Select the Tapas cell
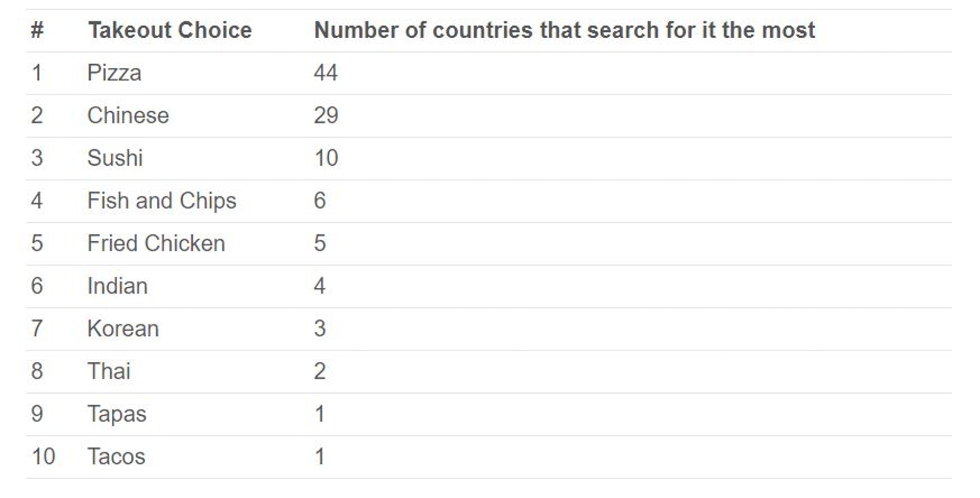Viewport: 980px width, 498px height. click(x=117, y=414)
